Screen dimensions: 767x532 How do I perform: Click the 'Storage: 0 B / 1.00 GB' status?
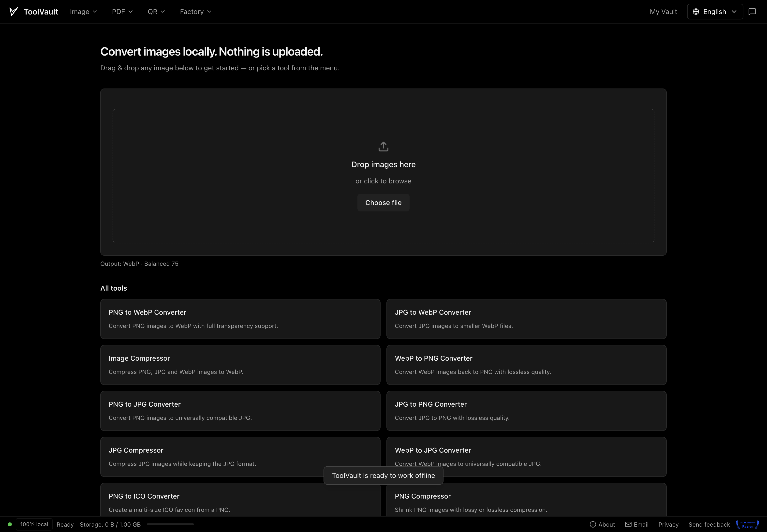(110, 524)
